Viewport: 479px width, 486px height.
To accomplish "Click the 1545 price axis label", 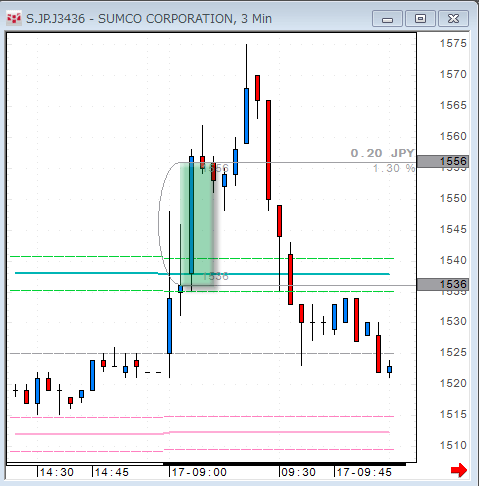I will point(453,229).
